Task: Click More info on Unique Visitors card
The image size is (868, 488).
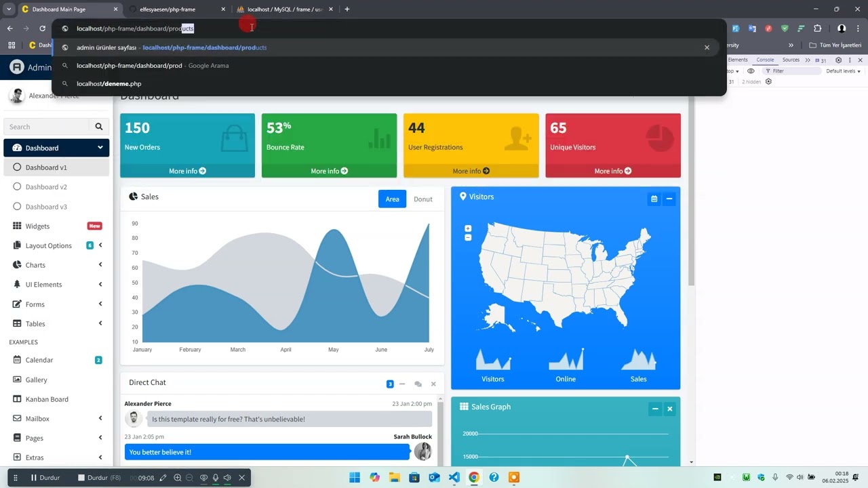Action: 613,171
